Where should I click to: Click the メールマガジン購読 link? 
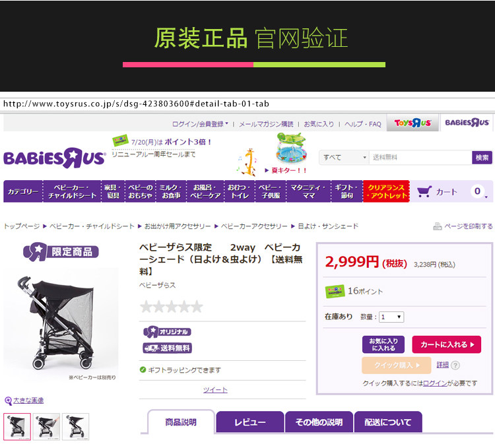[x=266, y=124]
